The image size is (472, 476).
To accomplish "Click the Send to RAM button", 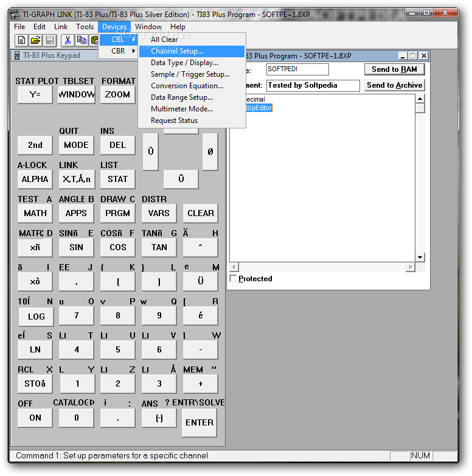I will [x=394, y=69].
